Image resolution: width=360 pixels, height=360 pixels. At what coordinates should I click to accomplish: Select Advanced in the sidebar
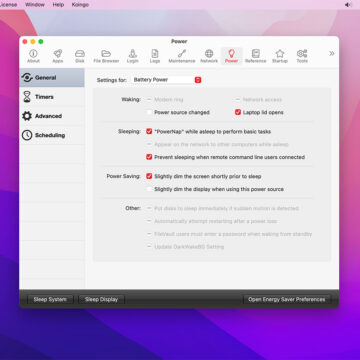[x=52, y=116]
